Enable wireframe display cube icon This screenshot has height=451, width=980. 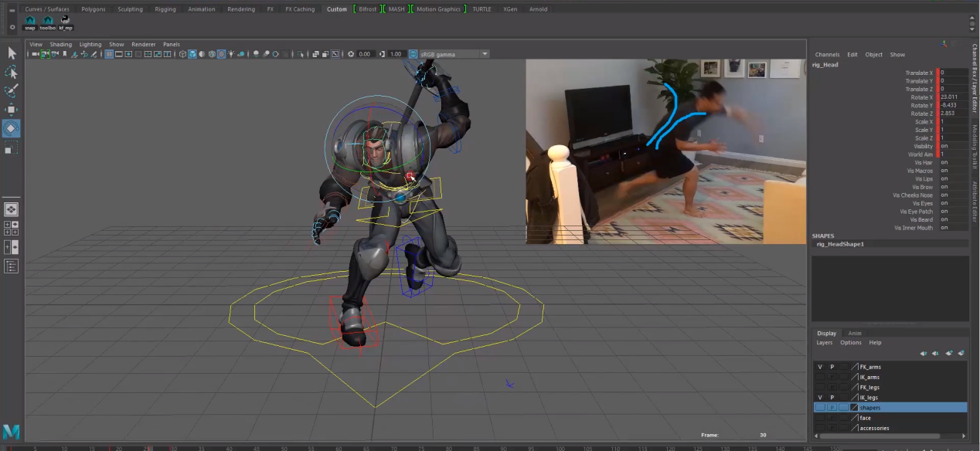(x=183, y=54)
